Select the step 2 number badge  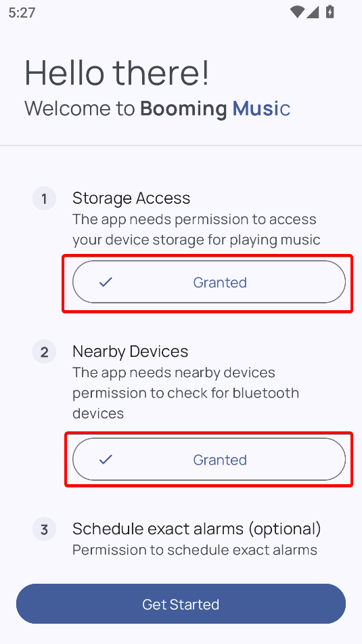(44, 352)
